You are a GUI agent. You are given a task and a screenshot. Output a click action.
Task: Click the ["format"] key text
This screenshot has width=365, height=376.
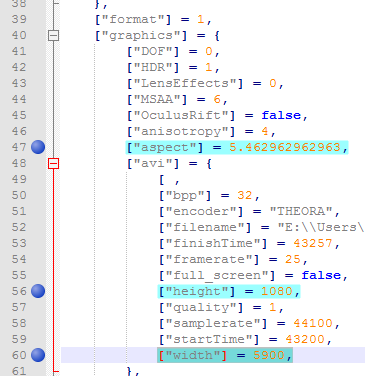click(133, 19)
